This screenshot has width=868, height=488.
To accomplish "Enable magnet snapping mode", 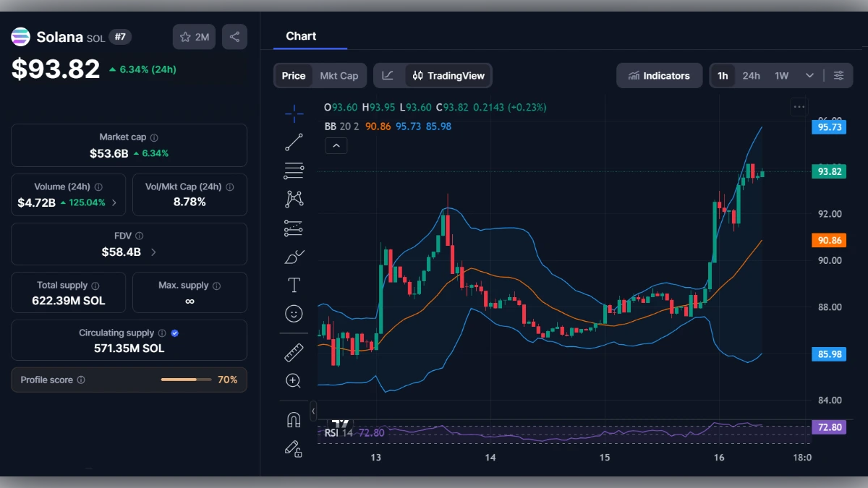I will pyautogui.click(x=293, y=419).
